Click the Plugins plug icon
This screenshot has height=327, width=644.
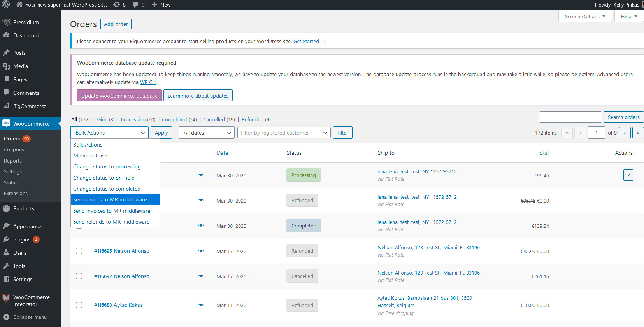click(x=6, y=240)
